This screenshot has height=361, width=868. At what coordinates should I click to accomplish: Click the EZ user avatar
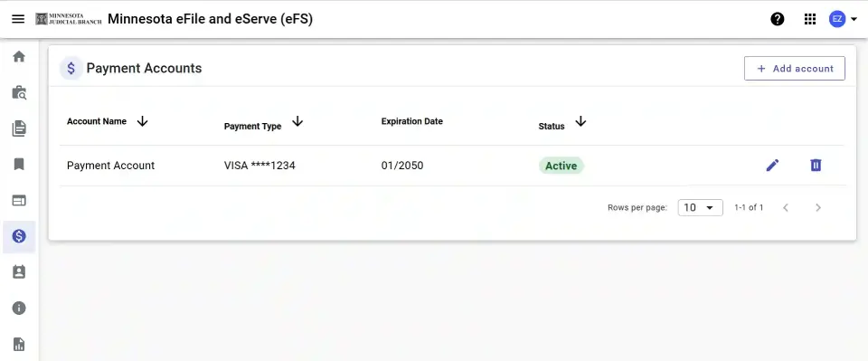837,19
